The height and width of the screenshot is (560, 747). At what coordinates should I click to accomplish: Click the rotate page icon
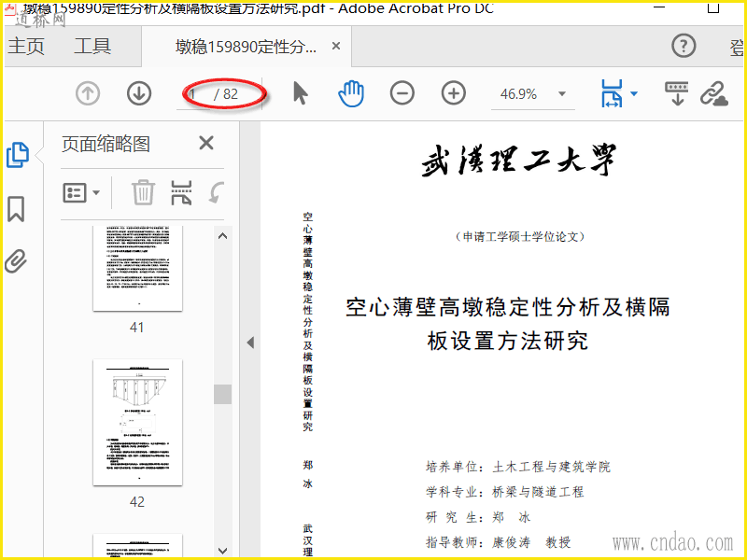pyautogui.click(x=216, y=193)
